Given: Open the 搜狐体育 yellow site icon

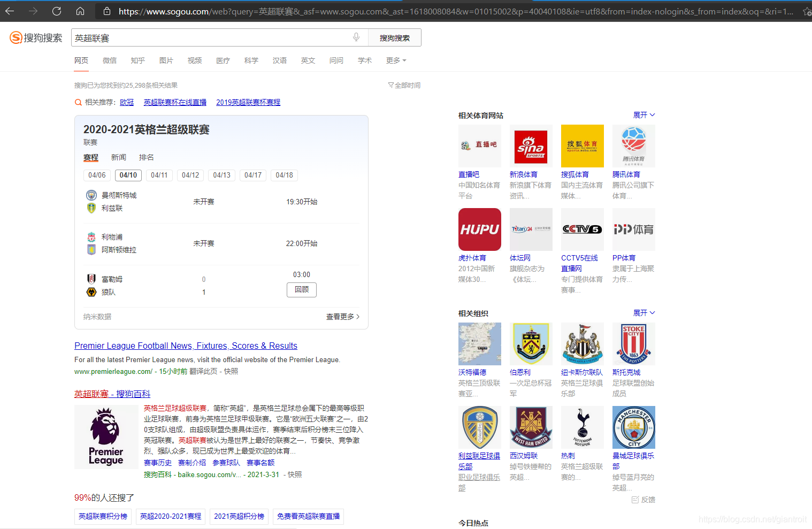Looking at the screenshot, I should (583, 146).
